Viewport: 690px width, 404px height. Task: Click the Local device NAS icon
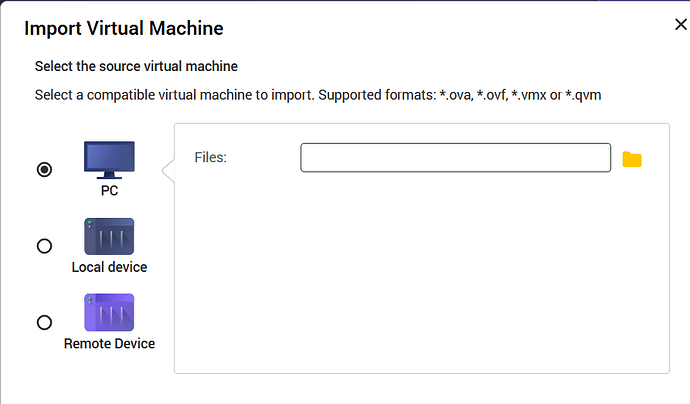pyautogui.click(x=109, y=237)
